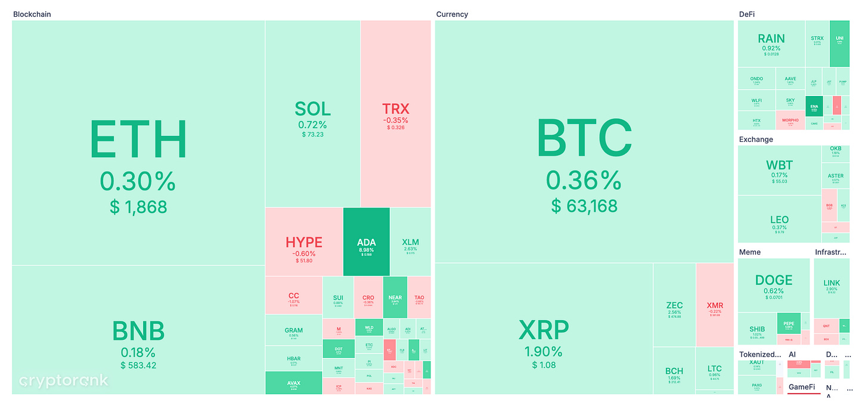Viewport: 868px width, 409px height.
Task: Click the GameFi category label
Action: 802,388
